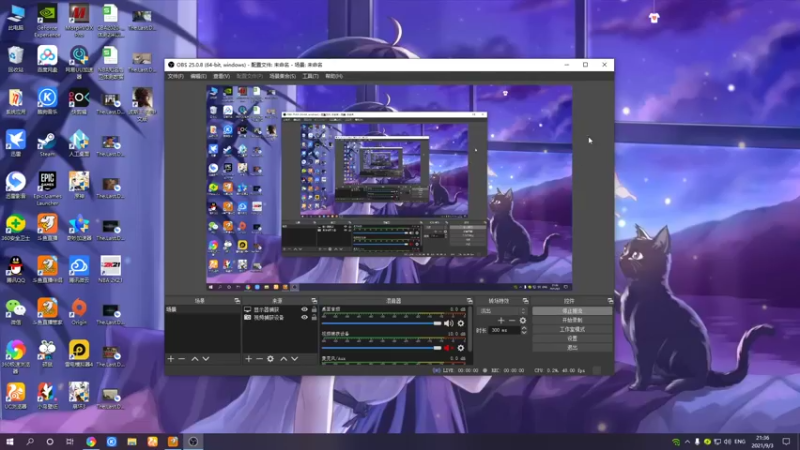Remove the selected scene with the minus icon
The height and width of the screenshot is (450, 800).
182,359
